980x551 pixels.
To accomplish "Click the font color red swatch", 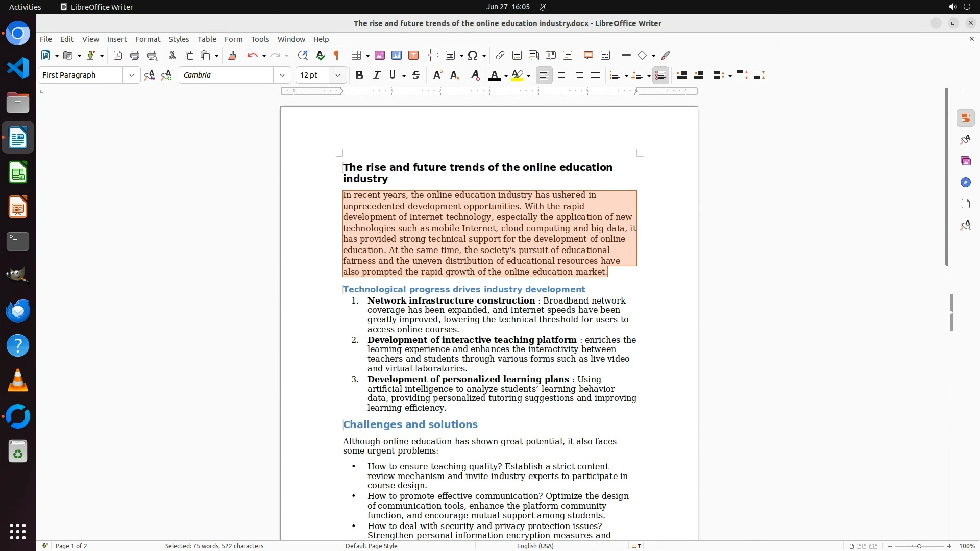I will coord(494,76).
